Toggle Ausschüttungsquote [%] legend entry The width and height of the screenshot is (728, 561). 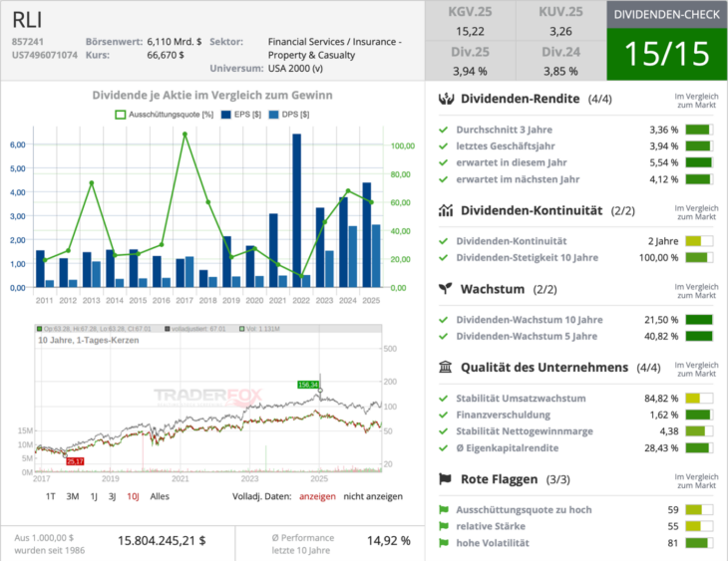coord(164,115)
